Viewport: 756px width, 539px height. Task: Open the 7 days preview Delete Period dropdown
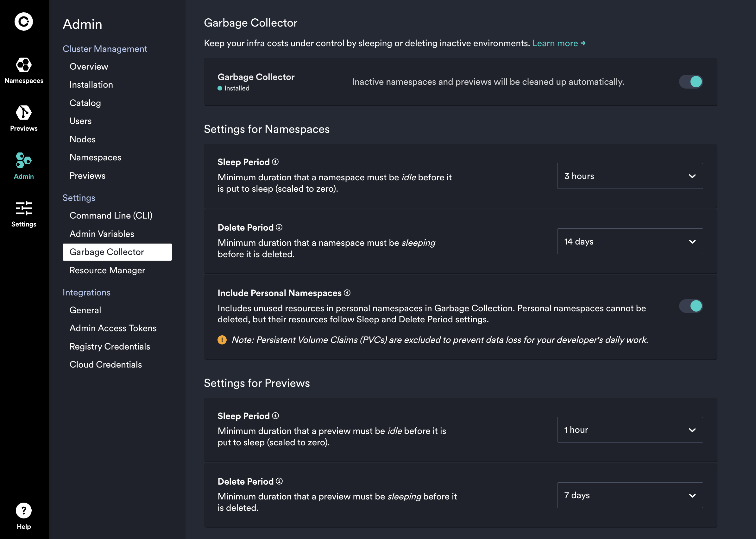(x=629, y=495)
